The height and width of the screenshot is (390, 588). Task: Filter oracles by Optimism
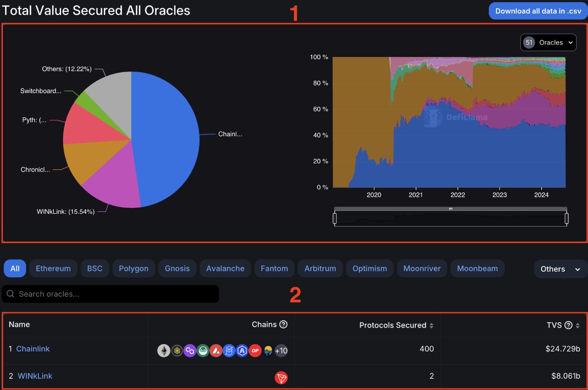click(370, 268)
